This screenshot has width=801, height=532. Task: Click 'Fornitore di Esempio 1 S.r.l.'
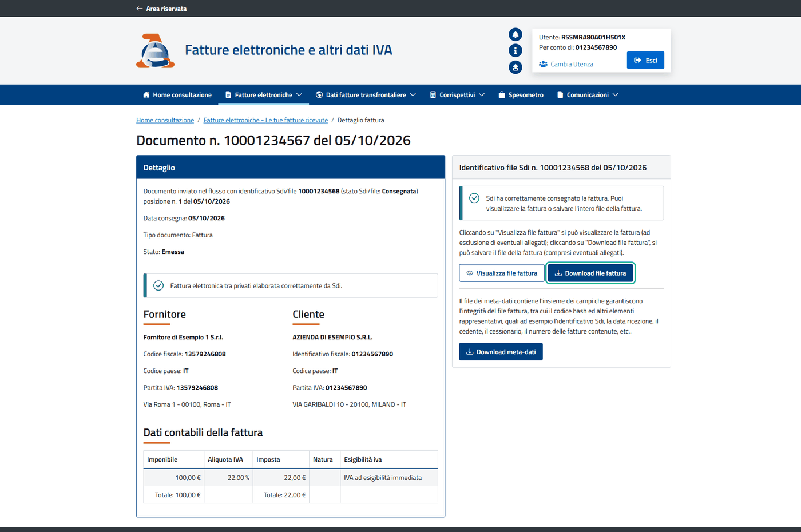point(183,337)
